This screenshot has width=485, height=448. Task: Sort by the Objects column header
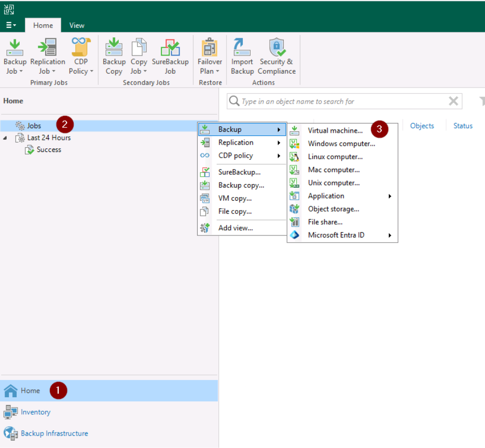[x=422, y=126]
